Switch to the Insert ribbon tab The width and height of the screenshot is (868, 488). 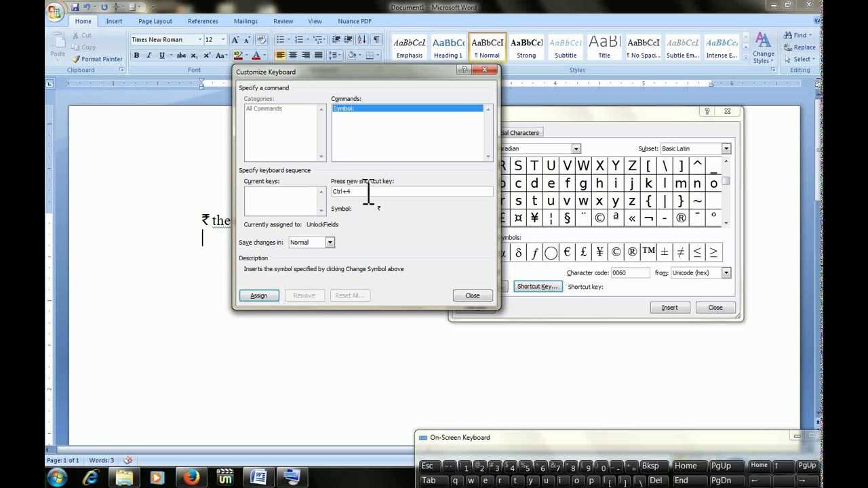(x=114, y=21)
